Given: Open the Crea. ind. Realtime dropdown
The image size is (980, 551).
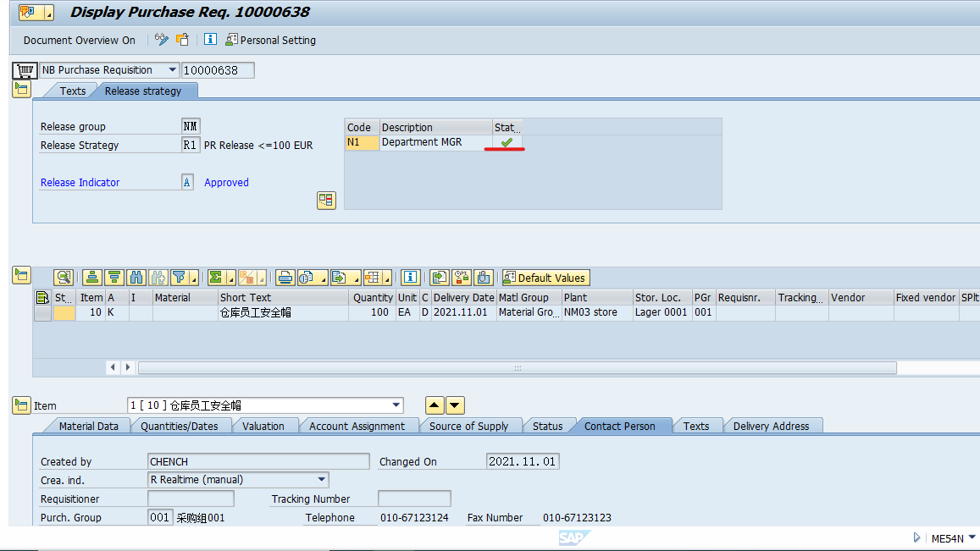Looking at the screenshot, I should 321,480.
